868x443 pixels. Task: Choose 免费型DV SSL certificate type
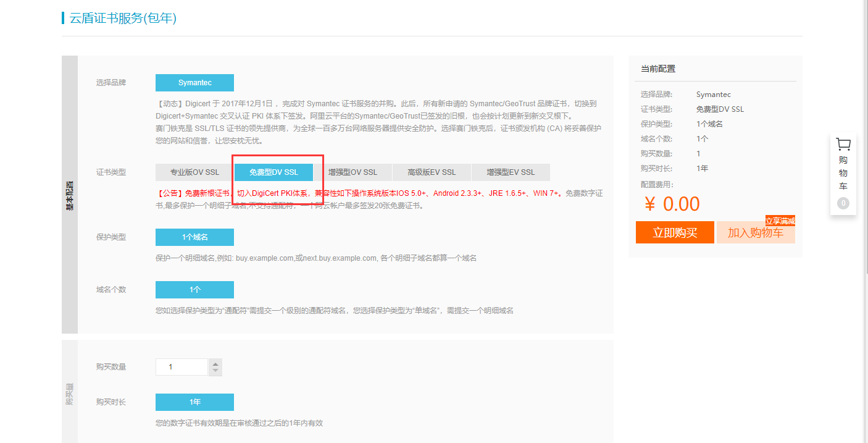[x=273, y=172]
